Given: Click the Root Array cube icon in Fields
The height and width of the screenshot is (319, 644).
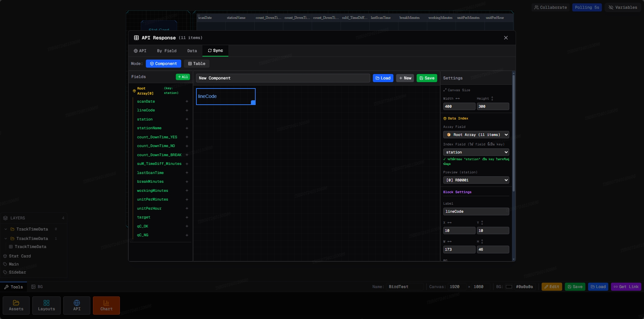Looking at the screenshot, I should (134, 91).
